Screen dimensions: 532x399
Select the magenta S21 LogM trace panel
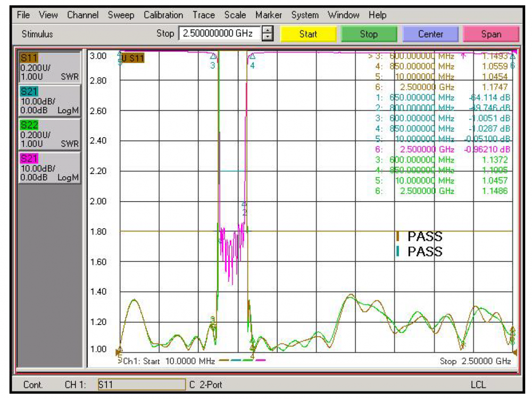pyautogui.click(x=49, y=167)
